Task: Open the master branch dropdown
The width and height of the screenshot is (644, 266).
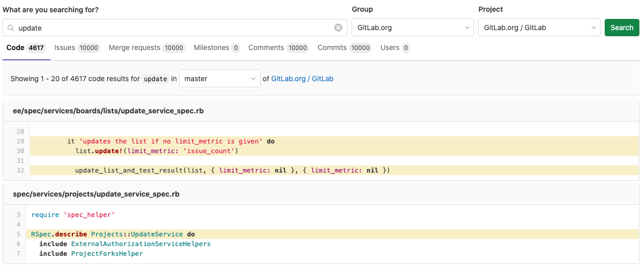Action: pos(219,79)
